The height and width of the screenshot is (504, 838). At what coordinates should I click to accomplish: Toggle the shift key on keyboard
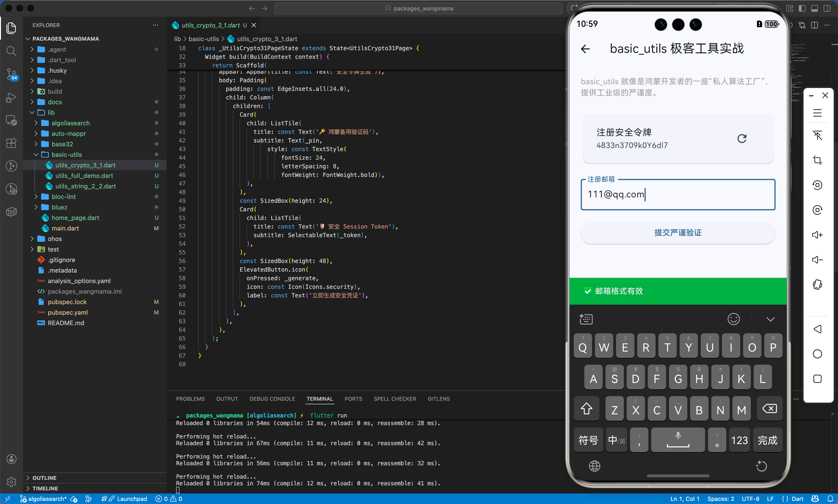586,409
